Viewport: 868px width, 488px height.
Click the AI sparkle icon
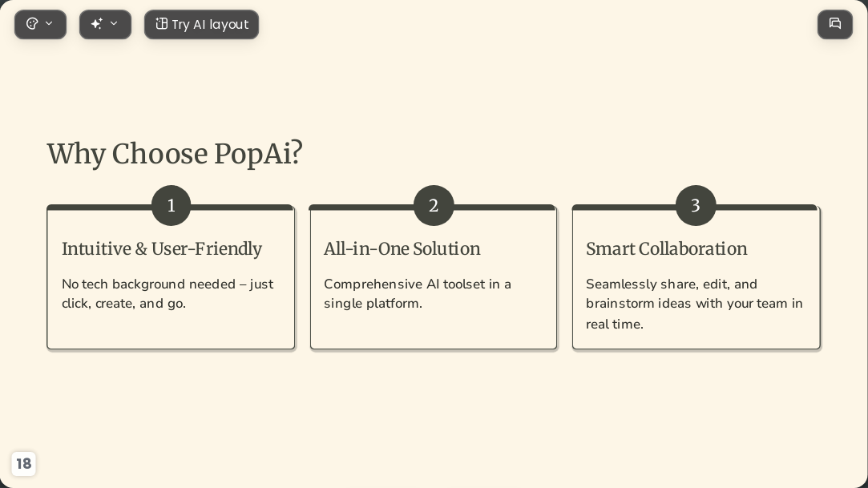(x=97, y=24)
